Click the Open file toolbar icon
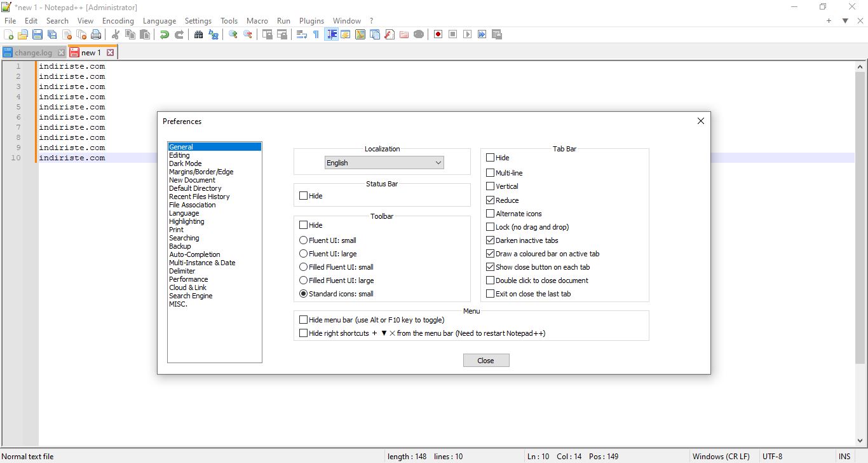Viewport: 868px width, 463px height. tap(23, 34)
